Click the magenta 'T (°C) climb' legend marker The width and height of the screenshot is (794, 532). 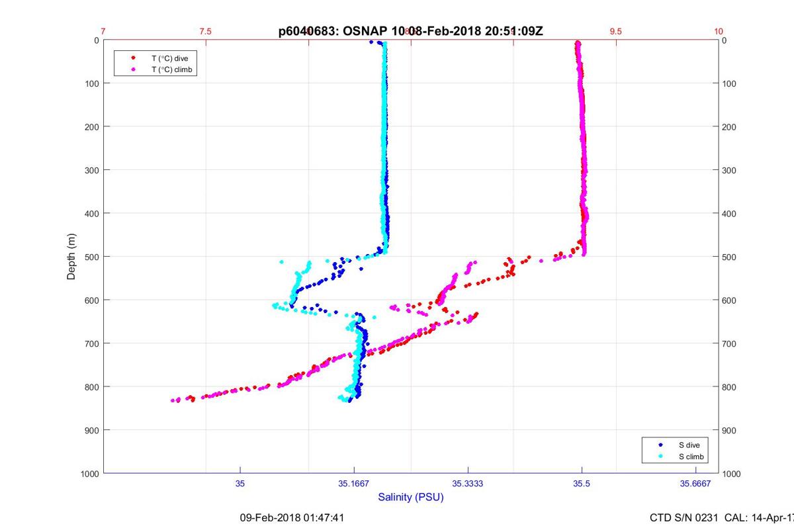click(134, 69)
